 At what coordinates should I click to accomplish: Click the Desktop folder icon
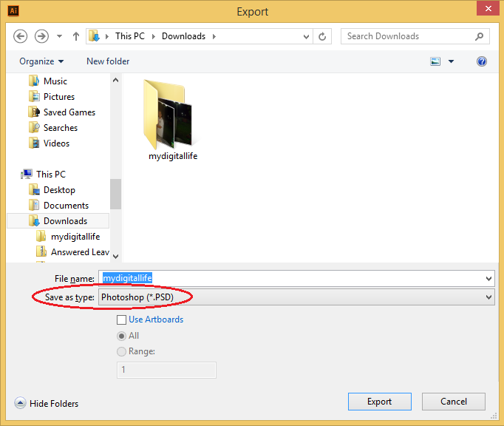(x=34, y=190)
